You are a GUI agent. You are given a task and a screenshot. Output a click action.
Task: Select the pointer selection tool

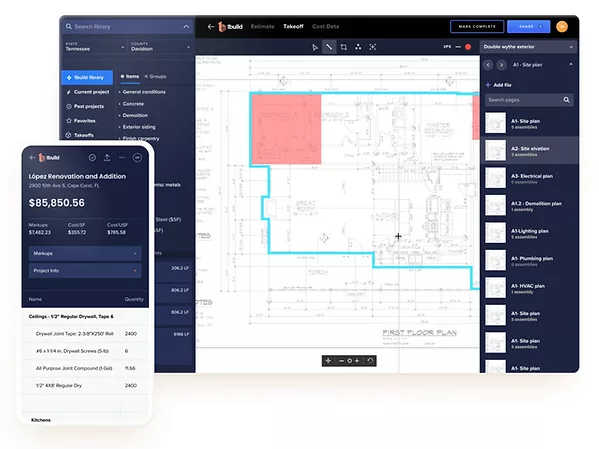click(315, 47)
